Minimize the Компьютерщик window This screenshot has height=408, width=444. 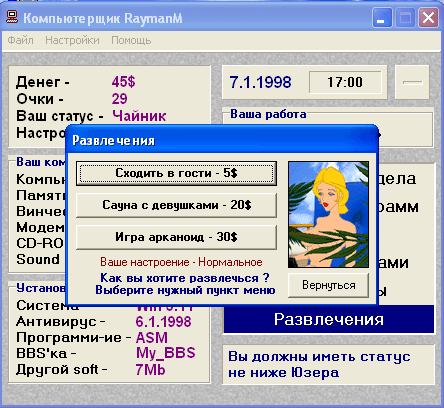pyautogui.click(x=382, y=17)
